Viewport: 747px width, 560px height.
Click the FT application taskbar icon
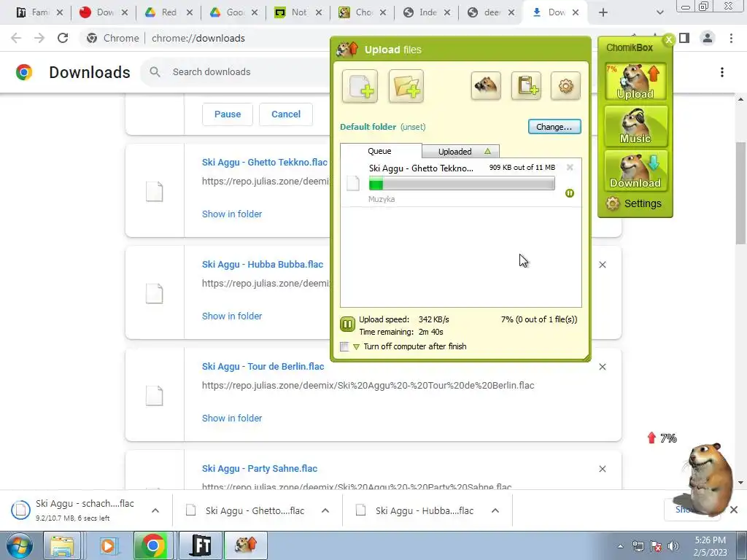click(201, 545)
